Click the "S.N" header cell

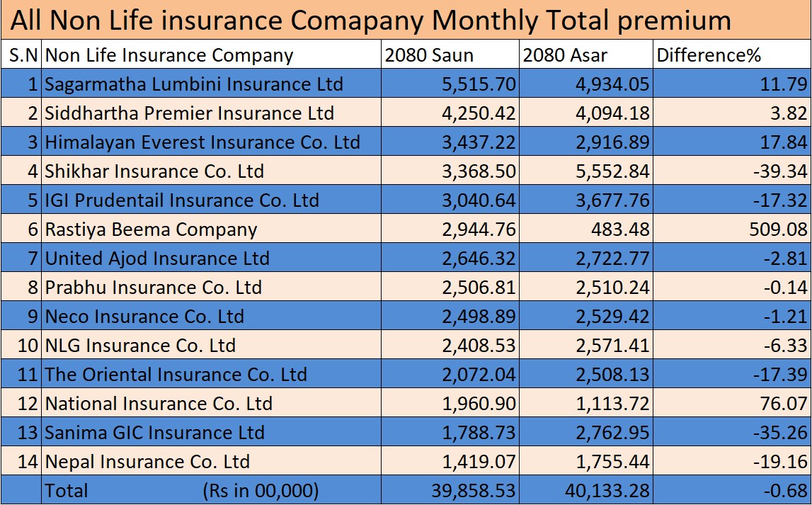pyautogui.click(x=21, y=55)
